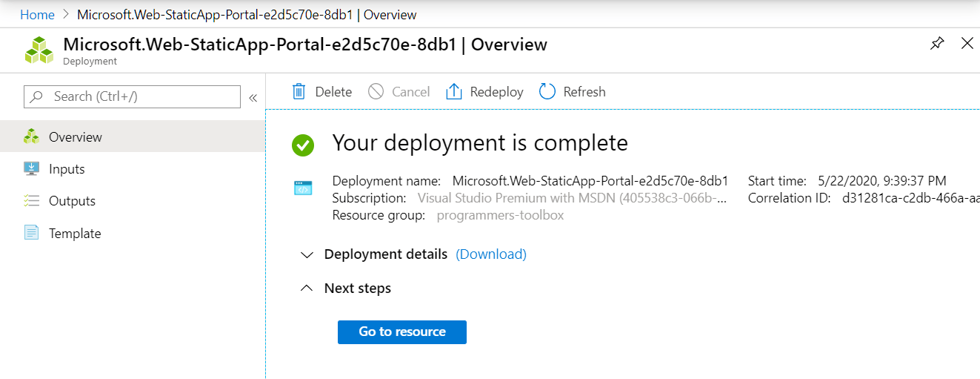The width and height of the screenshot is (980, 379).
Task: Click the Cancel circle icon
Action: (376, 91)
